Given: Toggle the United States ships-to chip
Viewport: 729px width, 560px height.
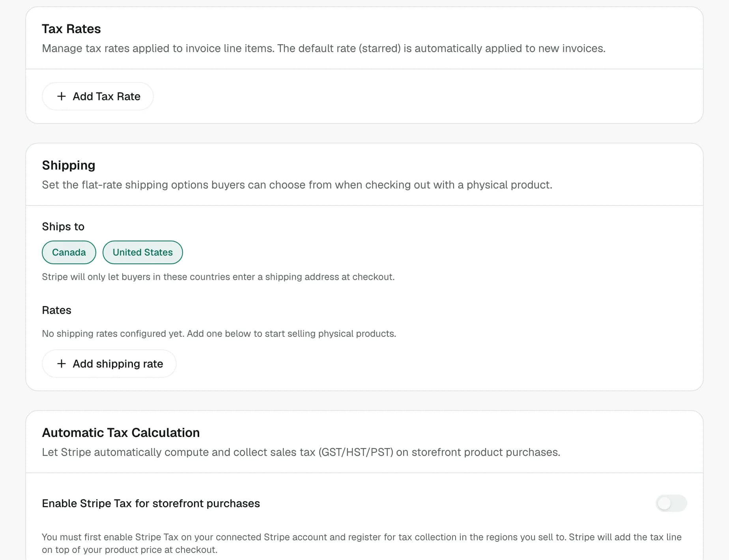Looking at the screenshot, I should pyautogui.click(x=143, y=252).
